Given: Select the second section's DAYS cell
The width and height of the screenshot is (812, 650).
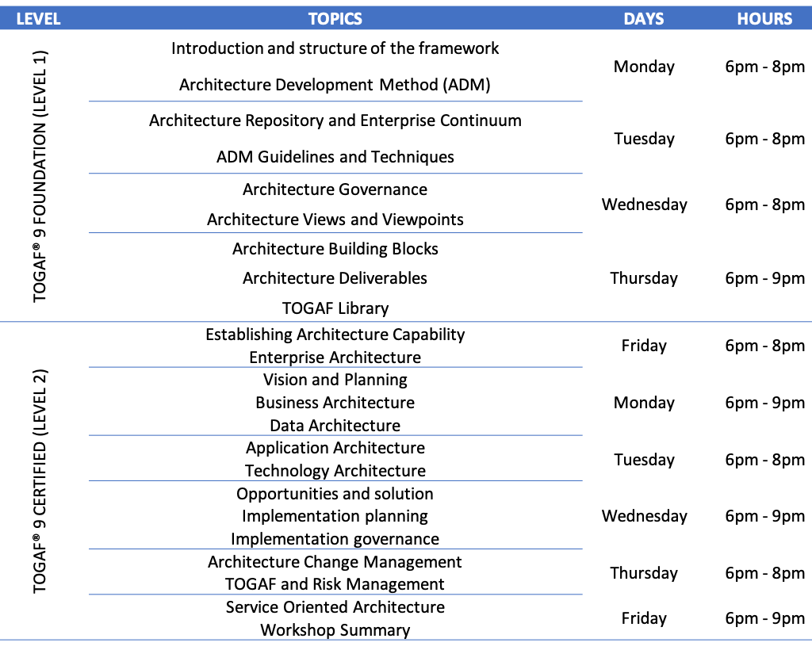Looking at the screenshot, I should 643,481.
